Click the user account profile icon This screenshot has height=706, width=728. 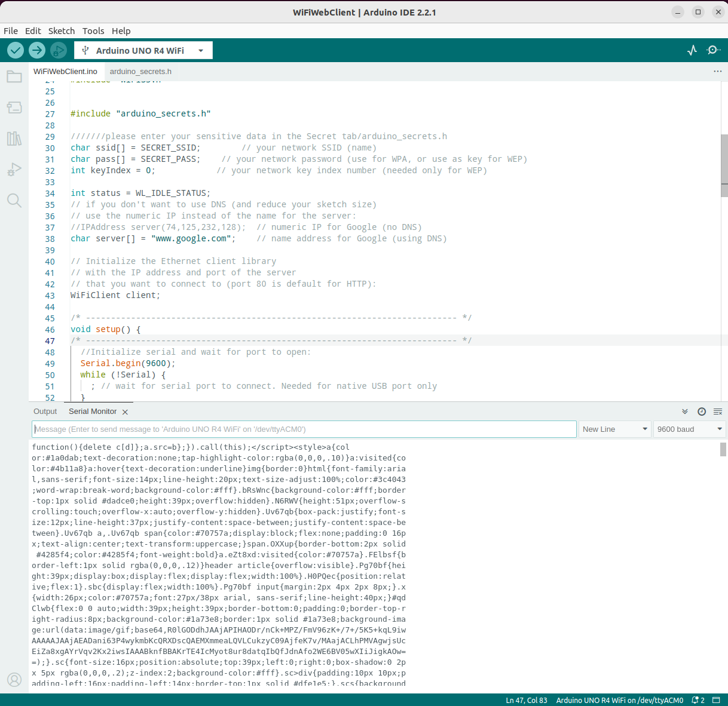(x=14, y=680)
